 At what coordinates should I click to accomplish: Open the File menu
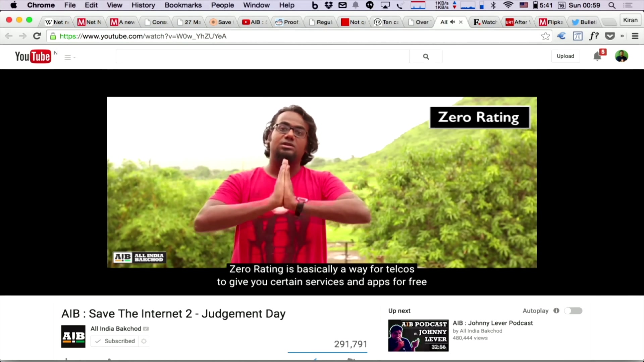tap(70, 5)
